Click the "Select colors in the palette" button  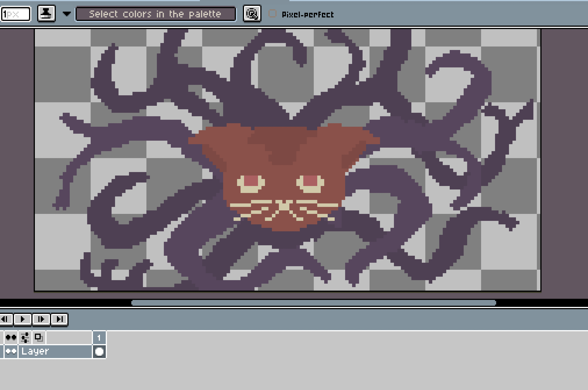[155, 14]
